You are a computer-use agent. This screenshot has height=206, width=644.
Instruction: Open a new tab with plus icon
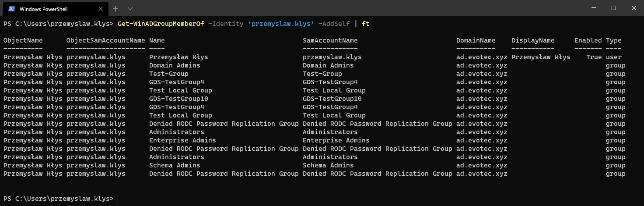(x=115, y=9)
